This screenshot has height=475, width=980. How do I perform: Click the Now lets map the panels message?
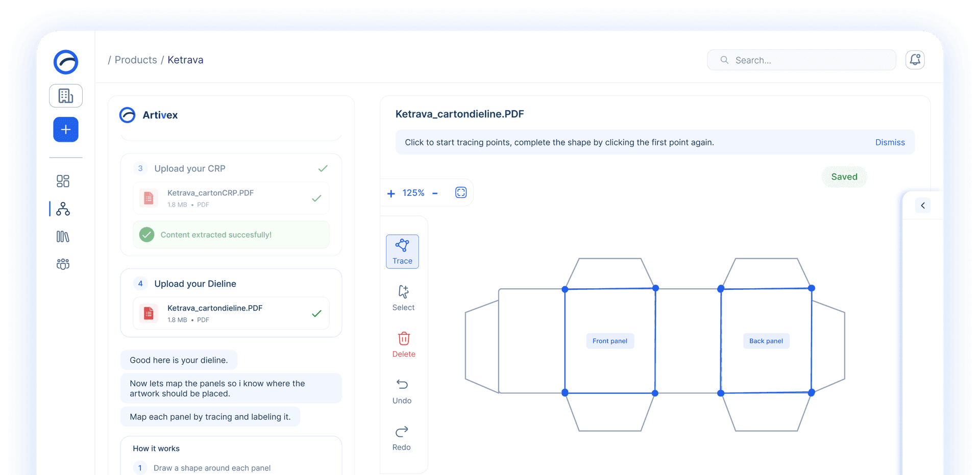pyautogui.click(x=231, y=388)
